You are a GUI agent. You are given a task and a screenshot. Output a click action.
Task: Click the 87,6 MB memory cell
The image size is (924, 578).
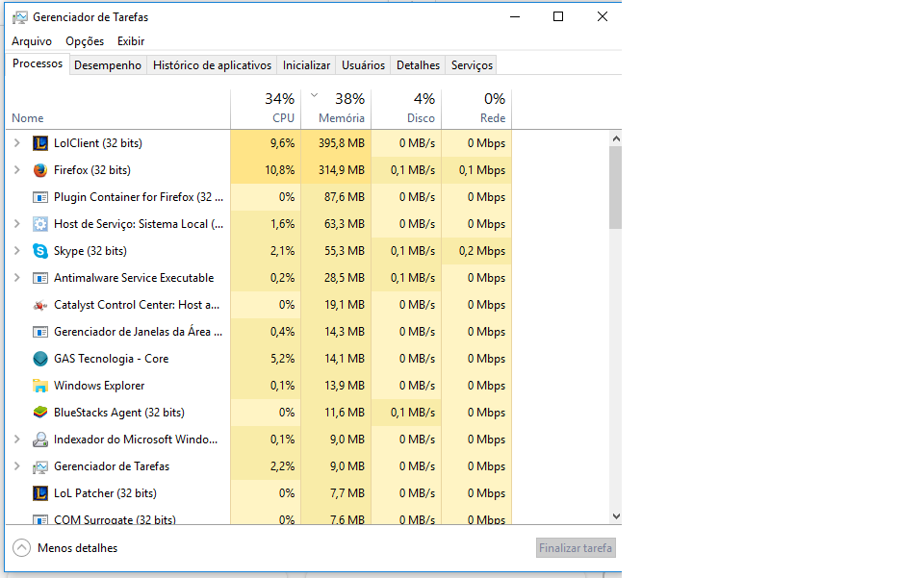(336, 197)
